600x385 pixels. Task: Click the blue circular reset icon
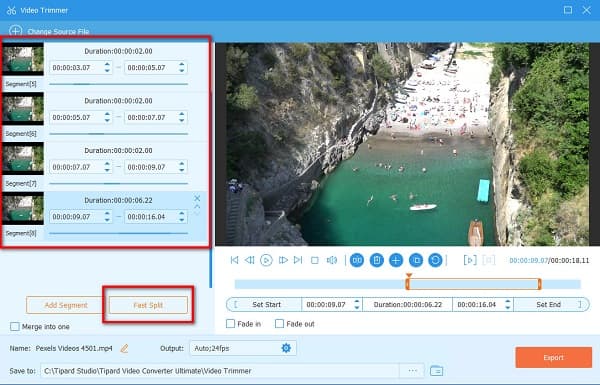pos(435,260)
